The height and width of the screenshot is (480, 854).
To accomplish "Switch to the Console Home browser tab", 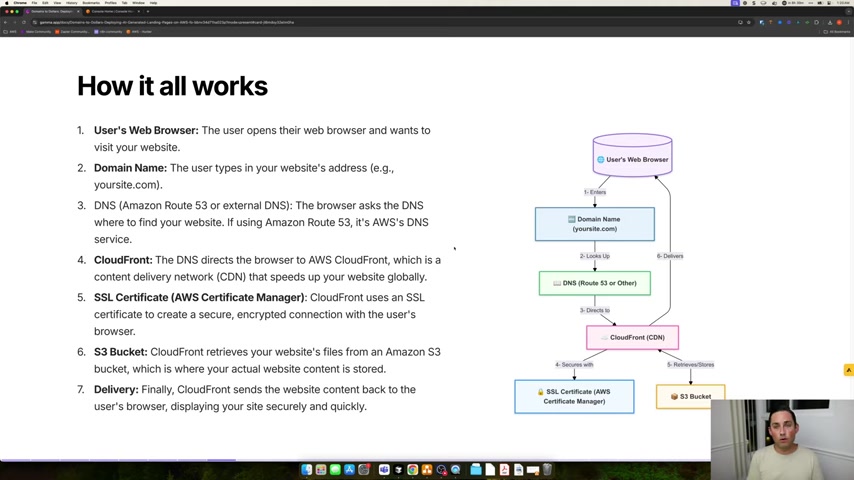I will point(112,11).
